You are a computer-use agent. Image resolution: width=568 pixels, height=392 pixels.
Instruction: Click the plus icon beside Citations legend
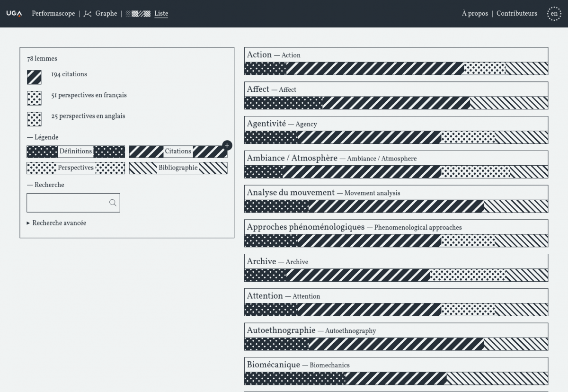pos(227,145)
